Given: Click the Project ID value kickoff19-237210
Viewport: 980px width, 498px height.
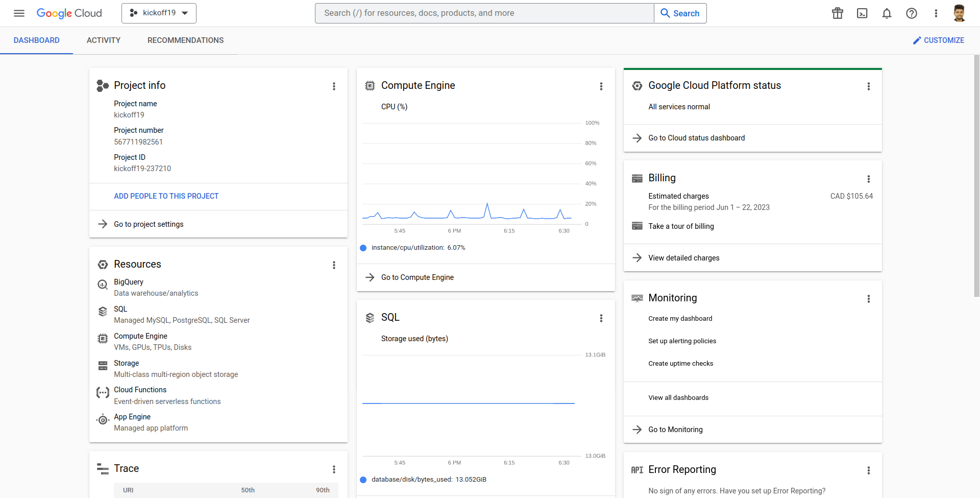Looking at the screenshot, I should coord(142,169).
